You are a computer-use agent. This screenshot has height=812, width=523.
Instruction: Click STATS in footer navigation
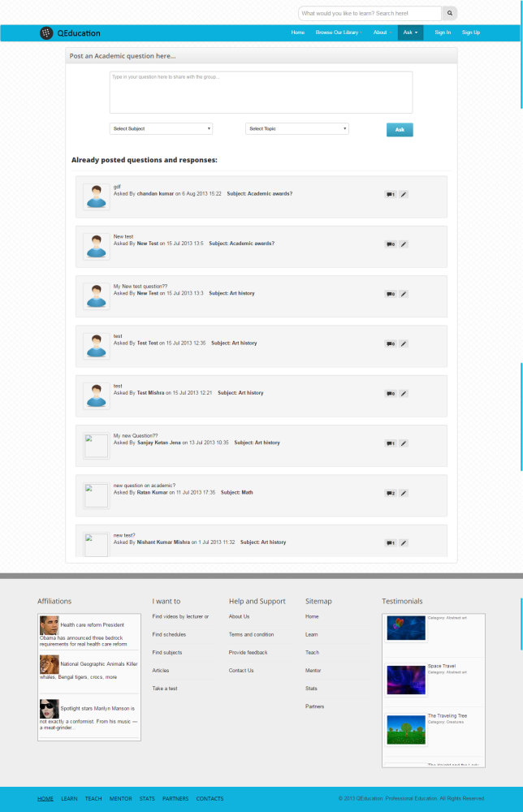point(147,798)
